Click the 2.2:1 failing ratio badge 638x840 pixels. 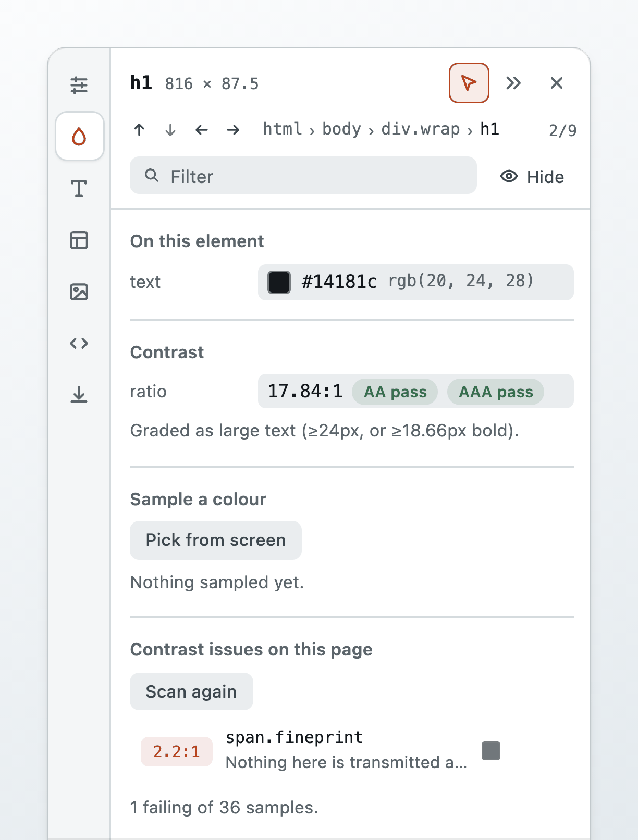coord(177,751)
